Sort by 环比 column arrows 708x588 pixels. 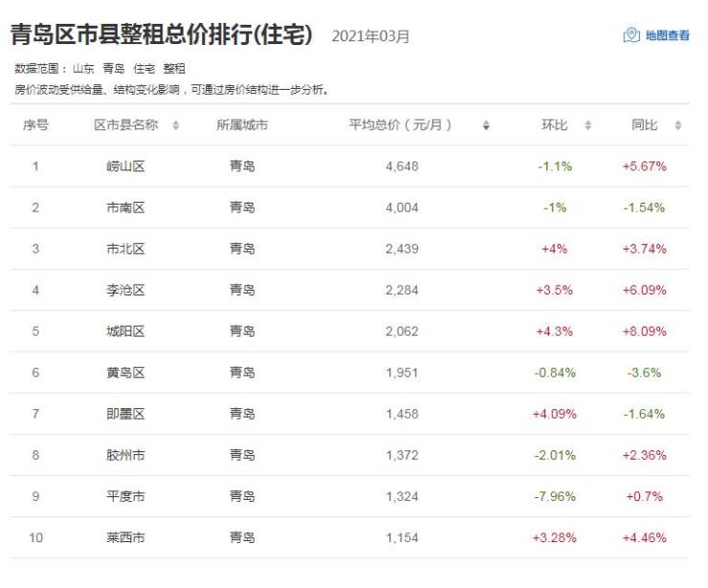click(x=587, y=125)
